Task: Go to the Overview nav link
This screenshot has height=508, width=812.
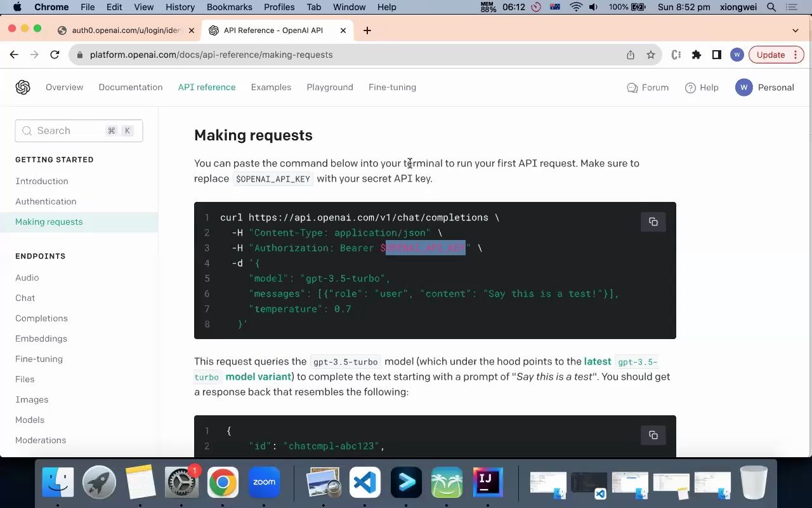Action: pyautogui.click(x=64, y=87)
